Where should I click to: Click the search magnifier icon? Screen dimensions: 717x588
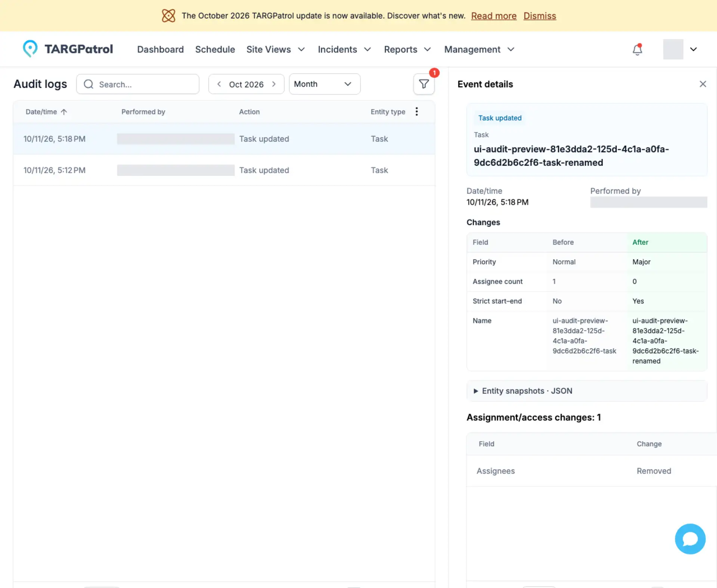click(89, 84)
